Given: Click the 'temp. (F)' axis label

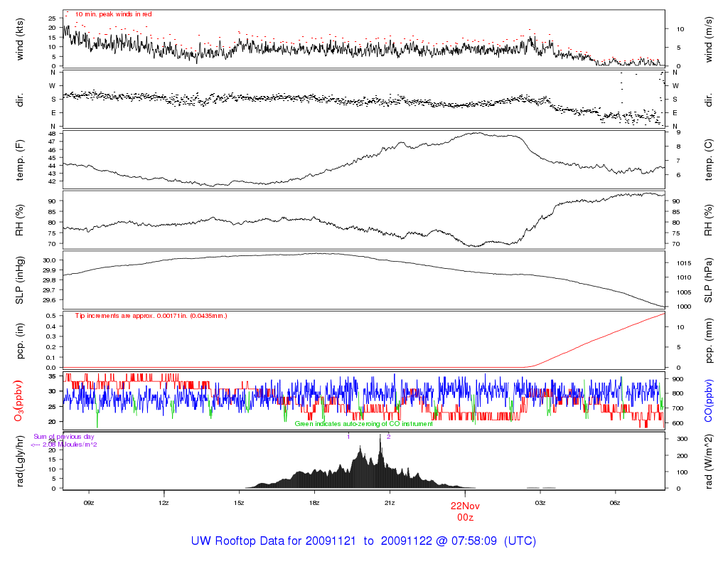Looking at the screenshot, I should click(19, 160).
